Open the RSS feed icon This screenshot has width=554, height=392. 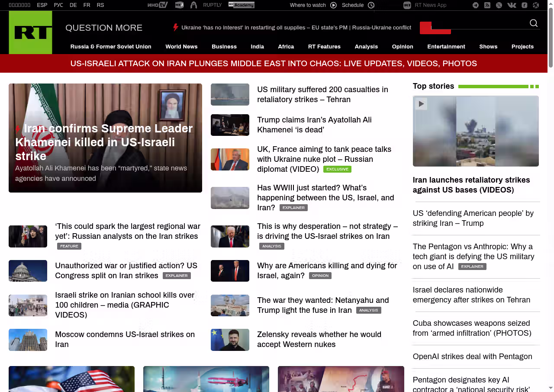[x=487, y=5]
